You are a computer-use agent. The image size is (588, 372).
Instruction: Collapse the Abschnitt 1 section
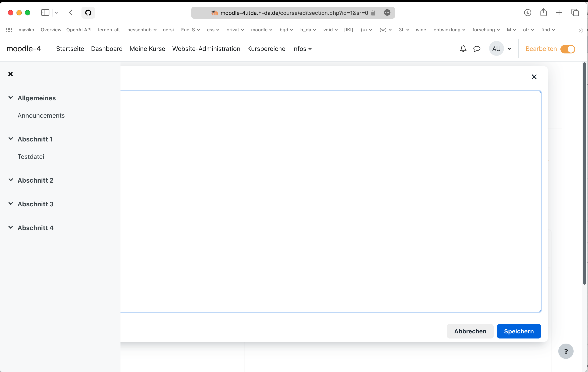tap(11, 139)
